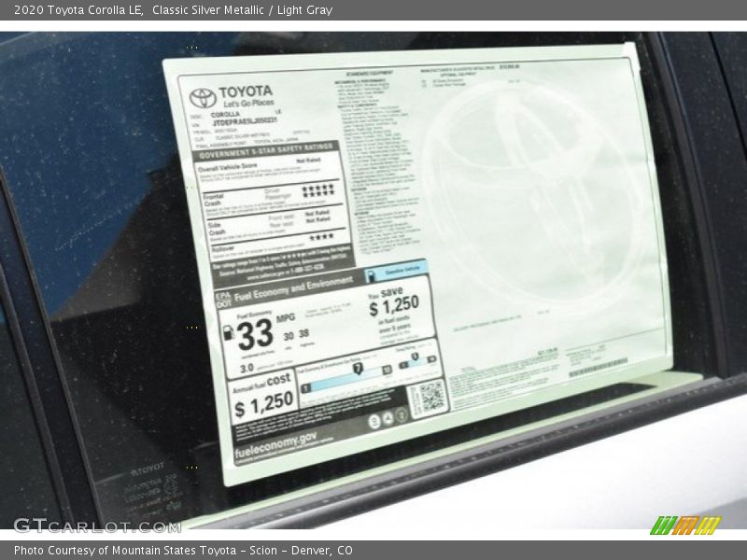
Task: Click the striped WMM logo in the corner
Action: 685,525
